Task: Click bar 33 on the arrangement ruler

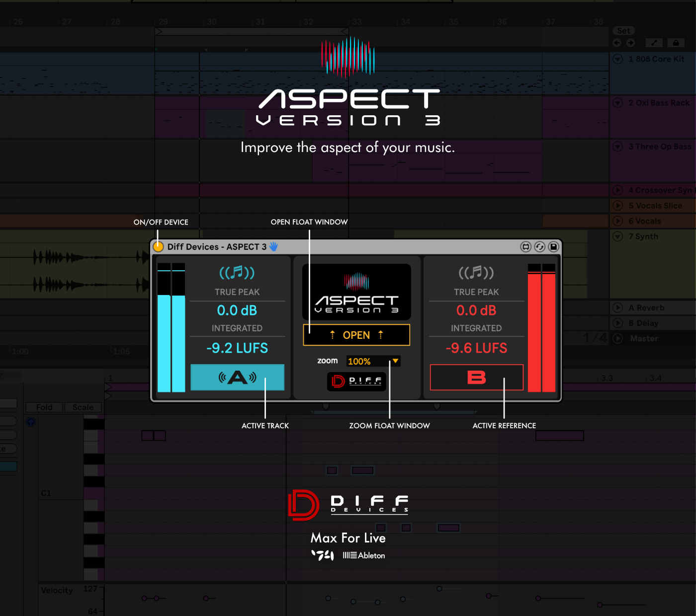Action: click(357, 22)
